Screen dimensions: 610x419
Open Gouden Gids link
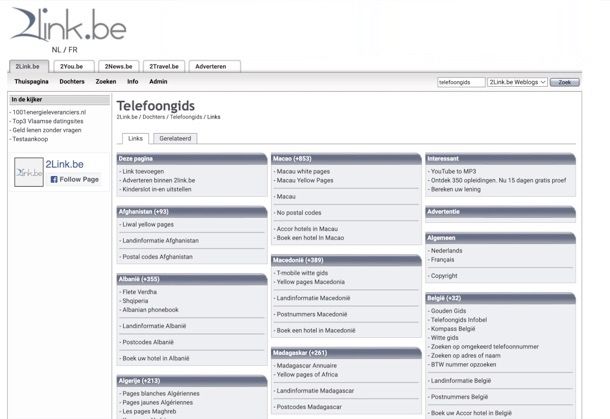click(449, 311)
